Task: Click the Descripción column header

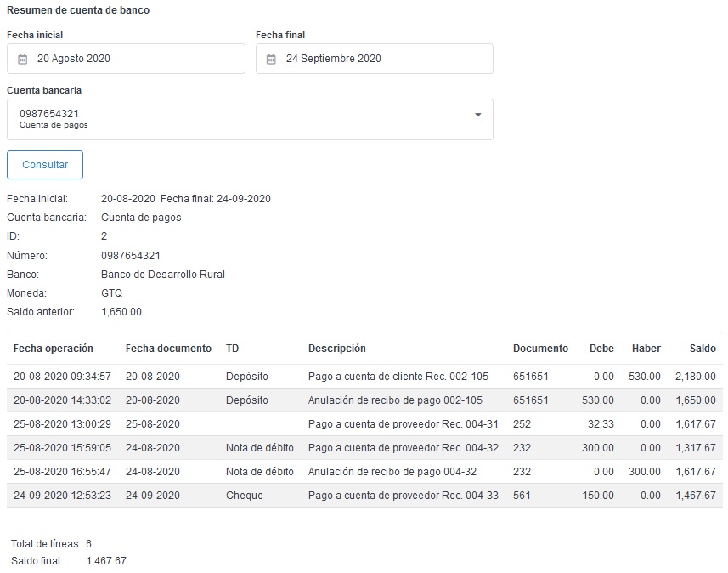Action: pos(336,349)
